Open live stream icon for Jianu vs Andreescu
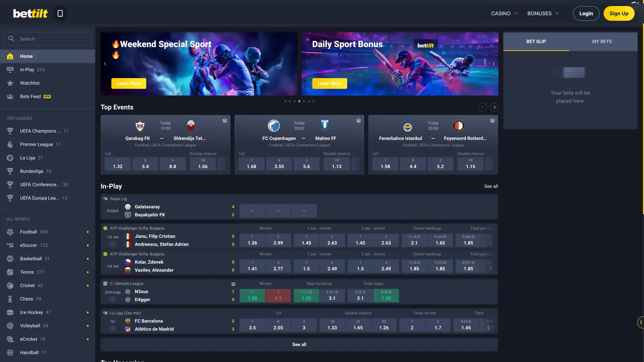The image size is (644, 362). pos(113,244)
